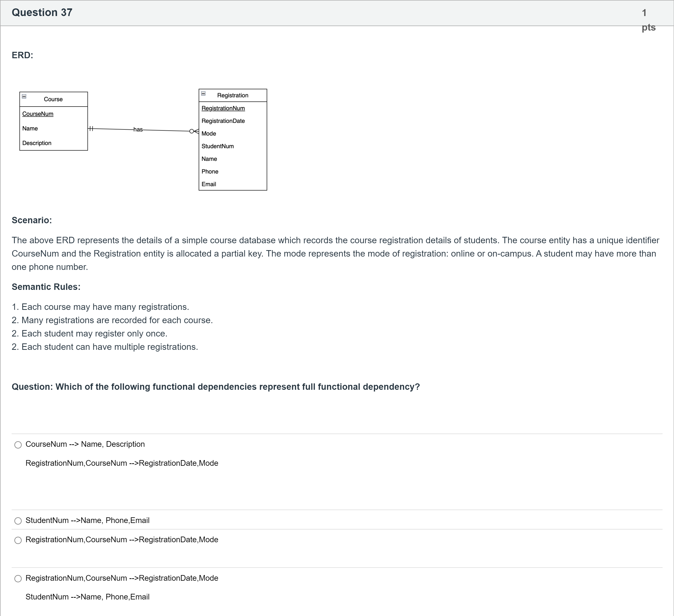Click the 'has' relationship label

pos(138,130)
